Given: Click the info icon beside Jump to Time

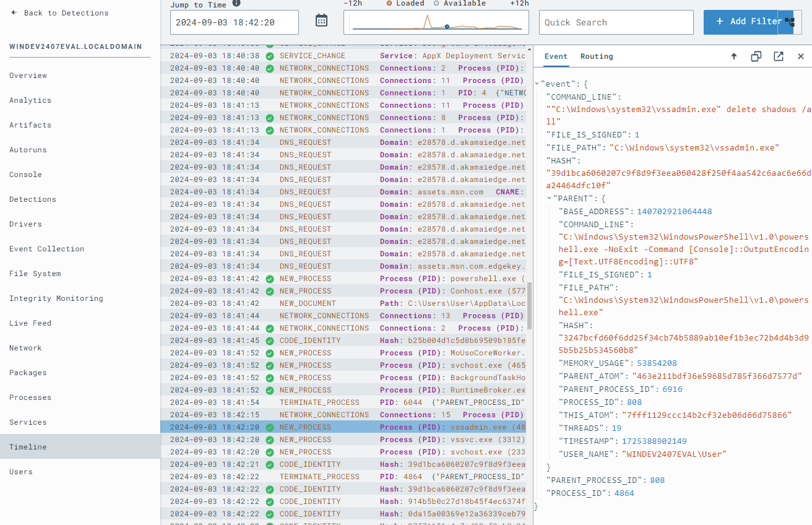Looking at the screenshot, I should pos(236,3).
